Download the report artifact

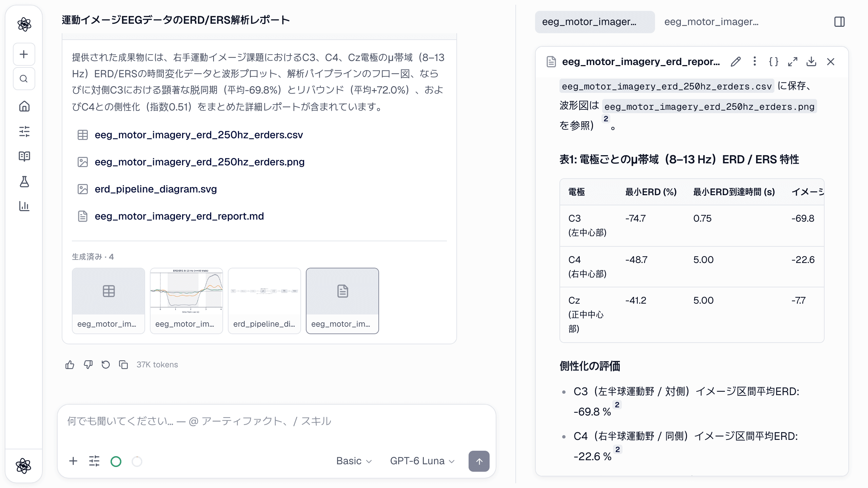[811, 62]
